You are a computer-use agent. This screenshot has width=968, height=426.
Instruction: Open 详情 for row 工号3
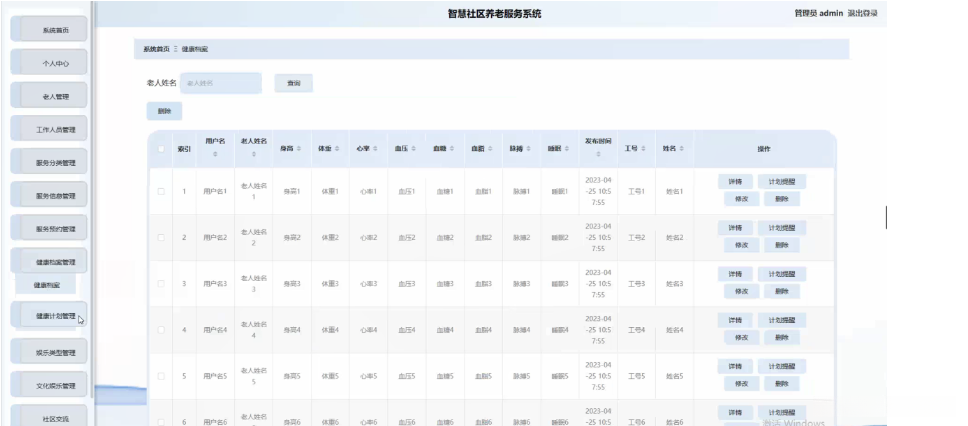[735, 274]
